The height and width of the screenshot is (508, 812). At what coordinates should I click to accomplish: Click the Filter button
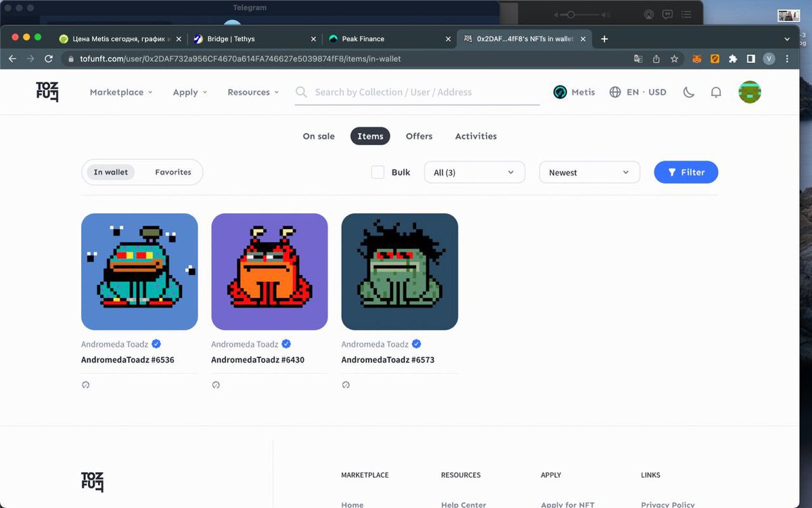click(686, 172)
